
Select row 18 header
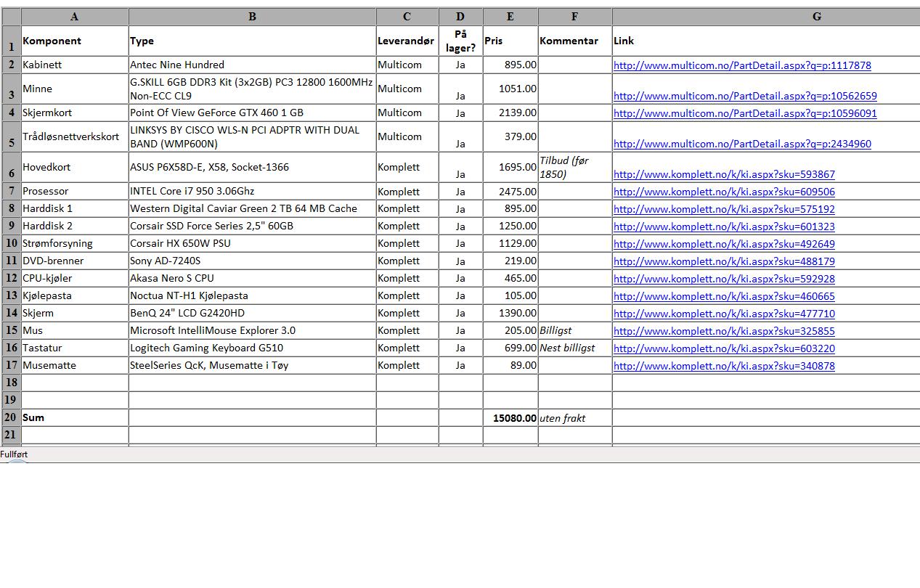tap(12, 383)
